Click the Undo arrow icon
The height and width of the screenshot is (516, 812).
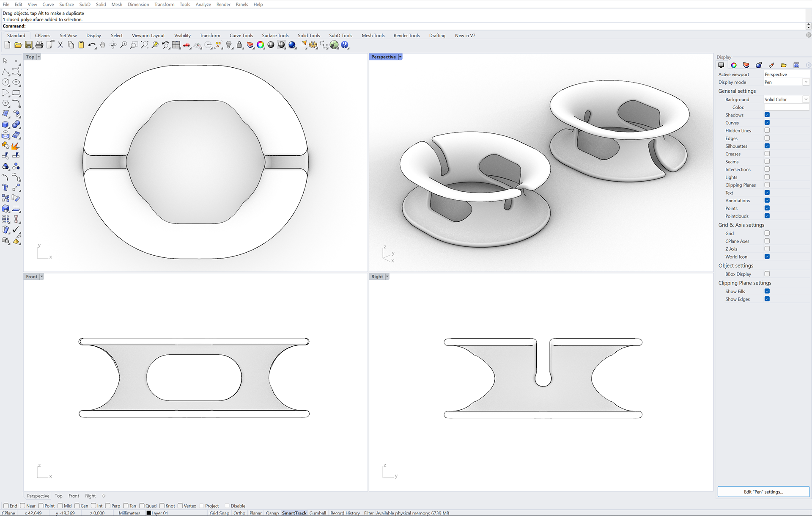tap(91, 45)
